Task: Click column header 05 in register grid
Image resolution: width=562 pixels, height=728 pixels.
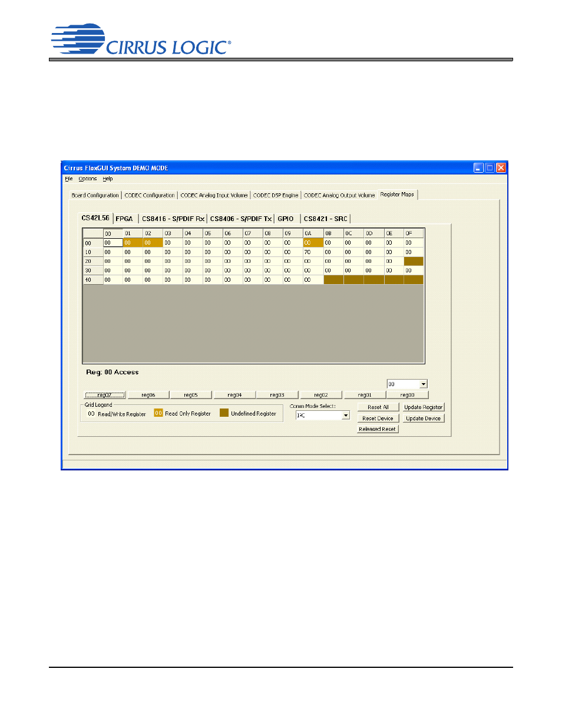Action: [213, 233]
